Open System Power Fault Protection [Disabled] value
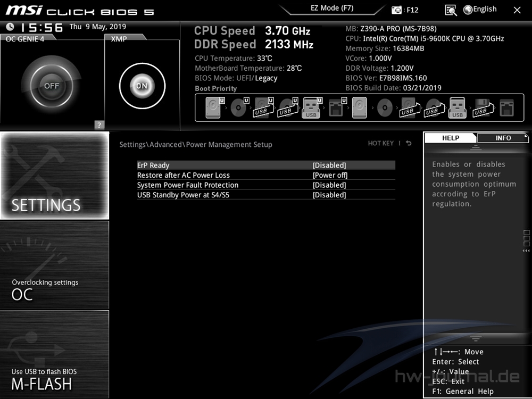The width and height of the screenshot is (532, 399). pyautogui.click(x=329, y=185)
